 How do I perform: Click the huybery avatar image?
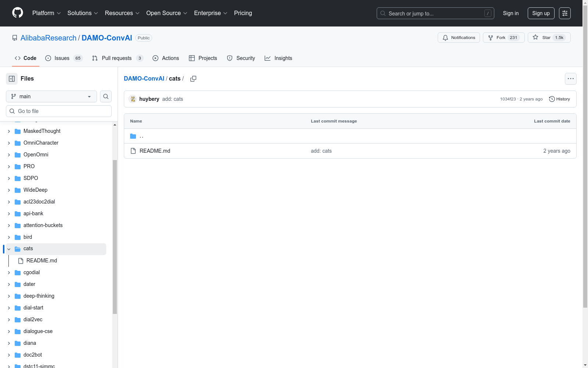(133, 99)
